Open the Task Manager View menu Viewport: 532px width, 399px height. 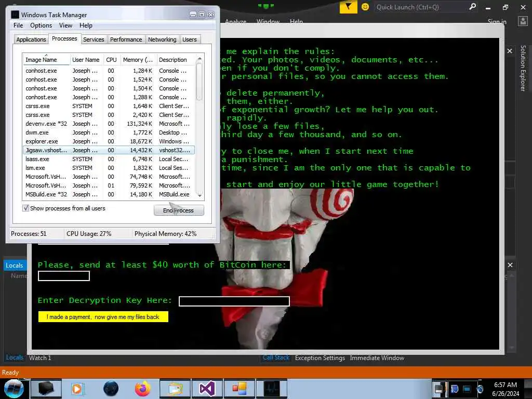[x=65, y=25]
